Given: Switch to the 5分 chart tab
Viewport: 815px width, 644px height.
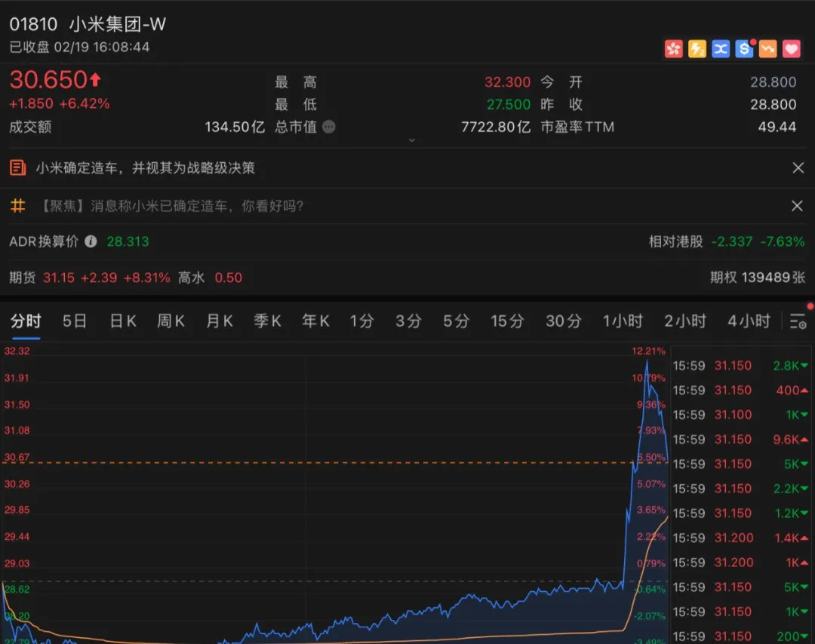Looking at the screenshot, I should [x=457, y=321].
